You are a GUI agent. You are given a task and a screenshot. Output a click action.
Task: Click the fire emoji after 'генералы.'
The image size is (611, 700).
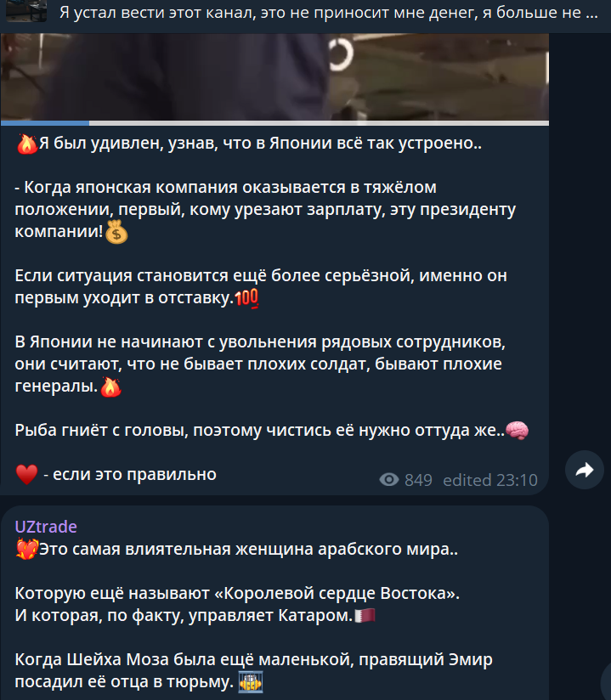pos(111,387)
